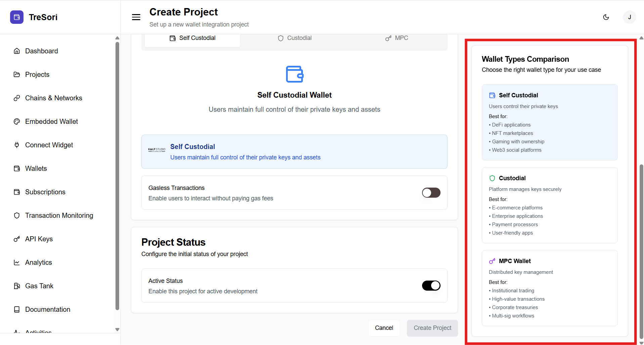644x345 pixels.
Task: Click the Chains & Networks link icon
Action: tap(17, 98)
